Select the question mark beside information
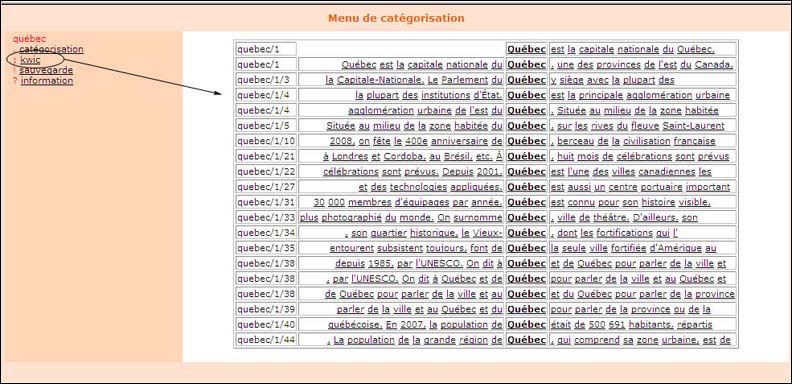This screenshot has width=792, height=384. point(15,81)
